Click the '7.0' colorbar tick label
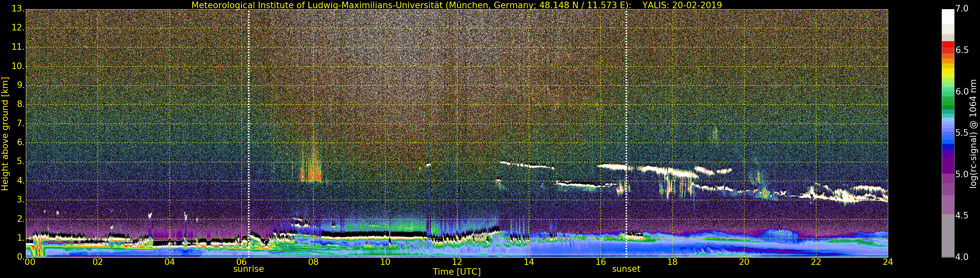The height and width of the screenshot is (278, 980). point(962,9)
